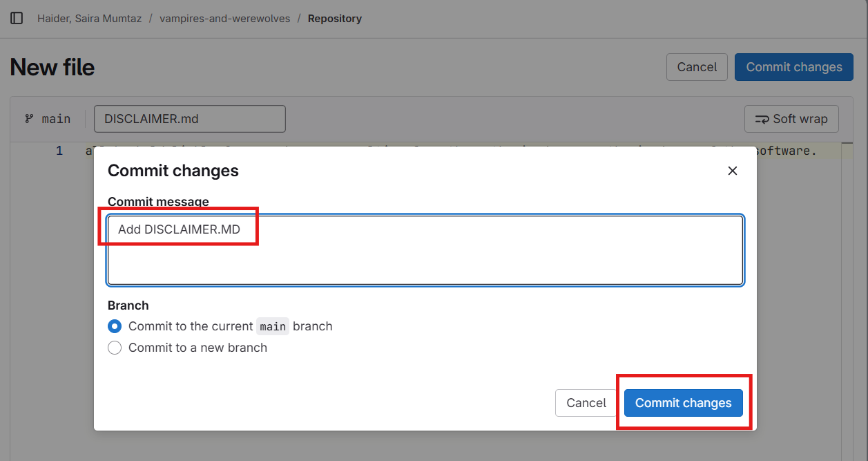Open vampires-and-werewolves breadcrumb link
The height and width of the screenshot is (461, 868).
pos(224,19)
